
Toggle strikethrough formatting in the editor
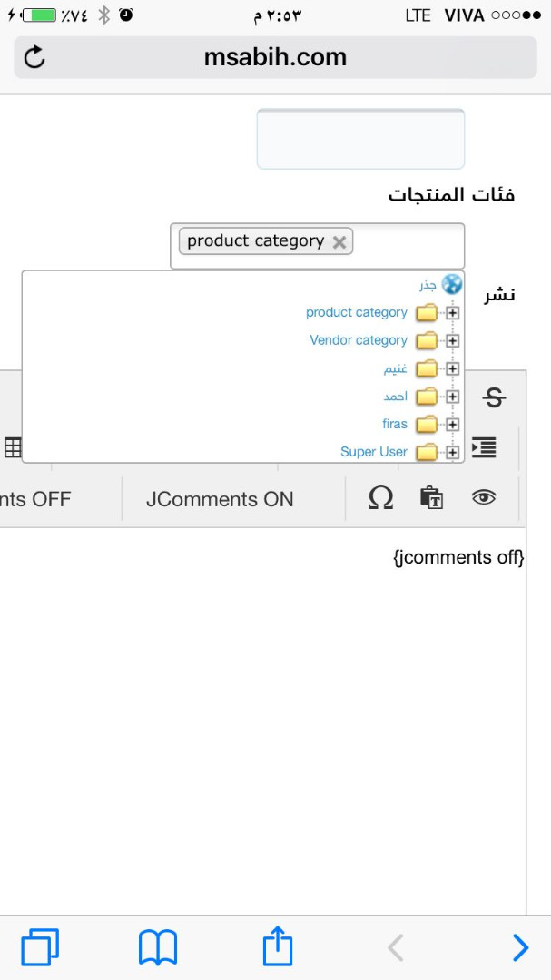[x=494, y=397]
